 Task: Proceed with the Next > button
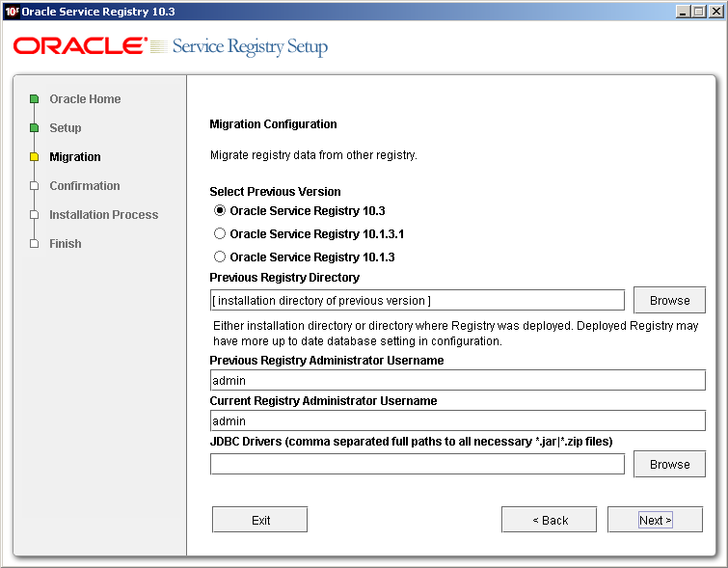[x=655, y=520]
